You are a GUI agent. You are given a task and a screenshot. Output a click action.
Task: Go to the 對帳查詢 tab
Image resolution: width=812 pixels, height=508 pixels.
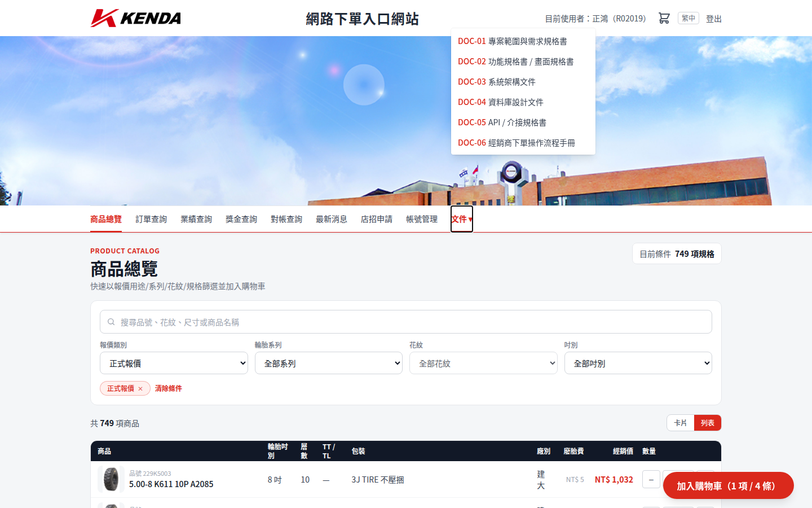click(286, 219)
